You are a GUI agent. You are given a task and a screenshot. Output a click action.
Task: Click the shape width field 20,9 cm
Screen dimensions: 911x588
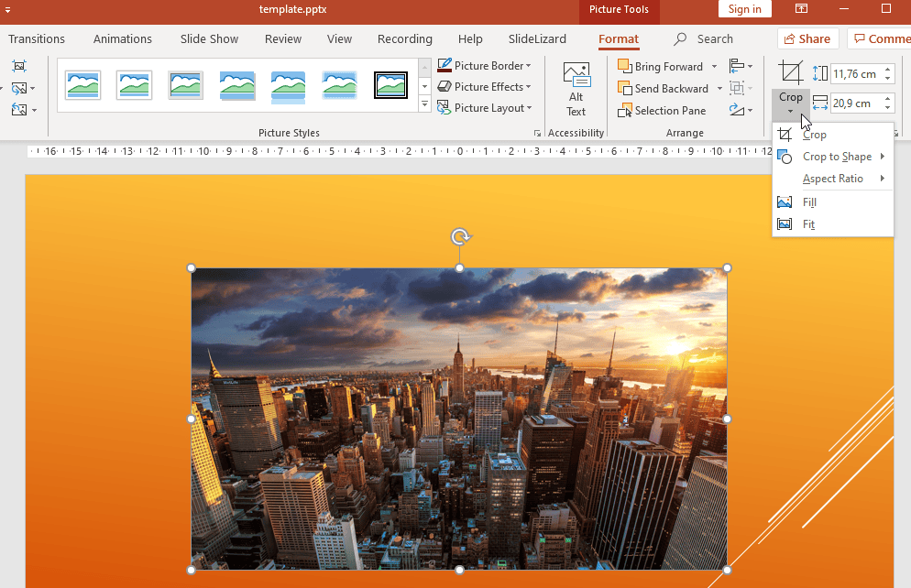point(855,103)
